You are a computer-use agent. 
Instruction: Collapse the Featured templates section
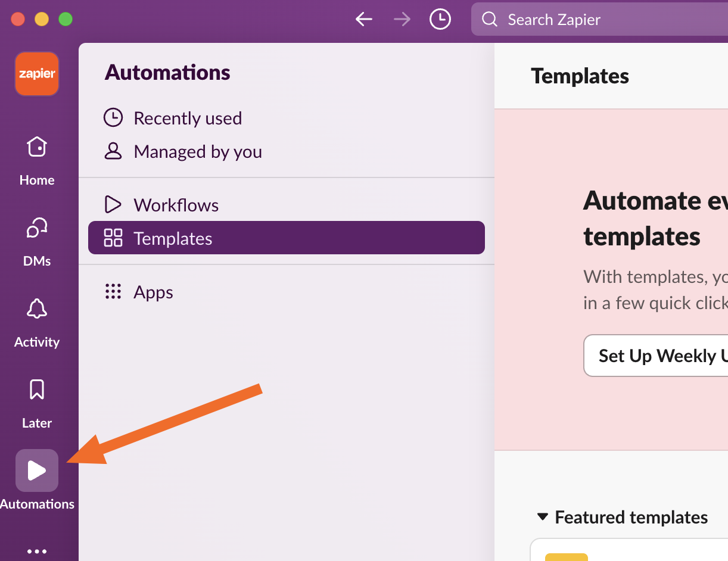coord(542,517)
